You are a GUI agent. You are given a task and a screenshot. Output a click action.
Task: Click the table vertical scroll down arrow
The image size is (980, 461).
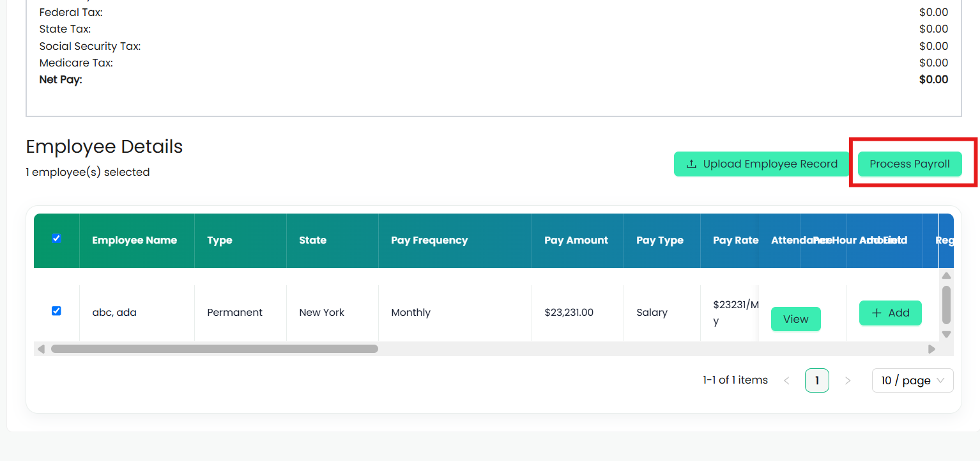(947, 334)
